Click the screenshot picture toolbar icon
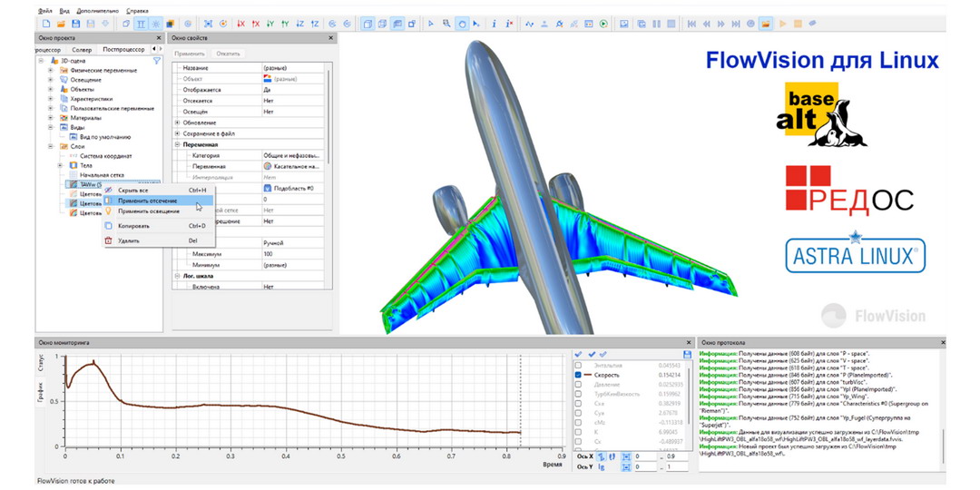Screen dimensions: 980x490 [623, 24]
